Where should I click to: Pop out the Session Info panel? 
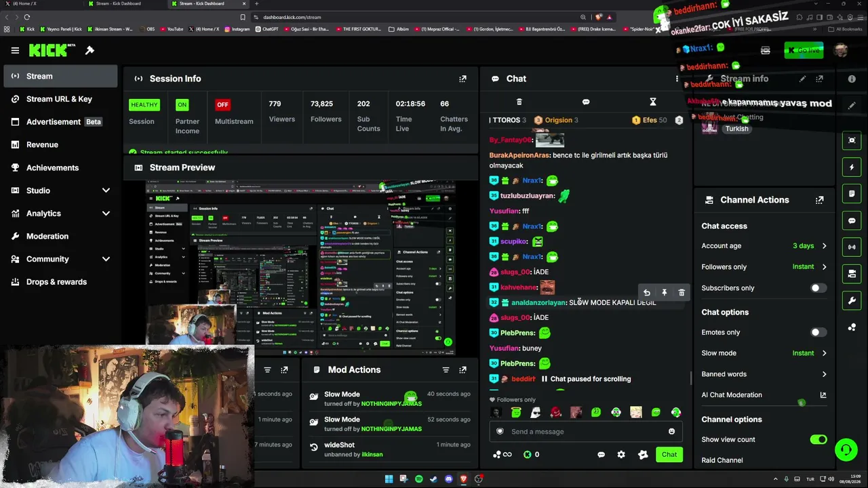(x=462, y=79)
